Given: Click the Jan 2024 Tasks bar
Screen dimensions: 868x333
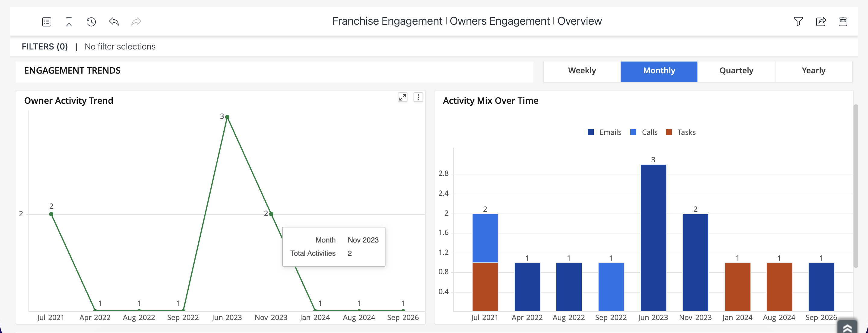Looking at the screenshot, I should point(737,287).
